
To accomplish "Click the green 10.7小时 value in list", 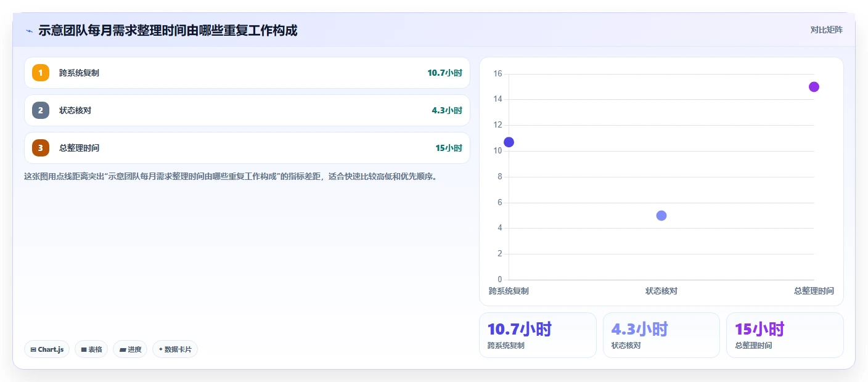I will [x=444, y=73].
